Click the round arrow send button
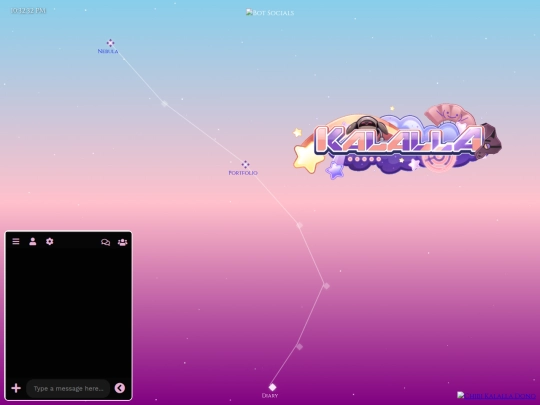Viewport: 540px width, 405px height. (x=120, y=388)
